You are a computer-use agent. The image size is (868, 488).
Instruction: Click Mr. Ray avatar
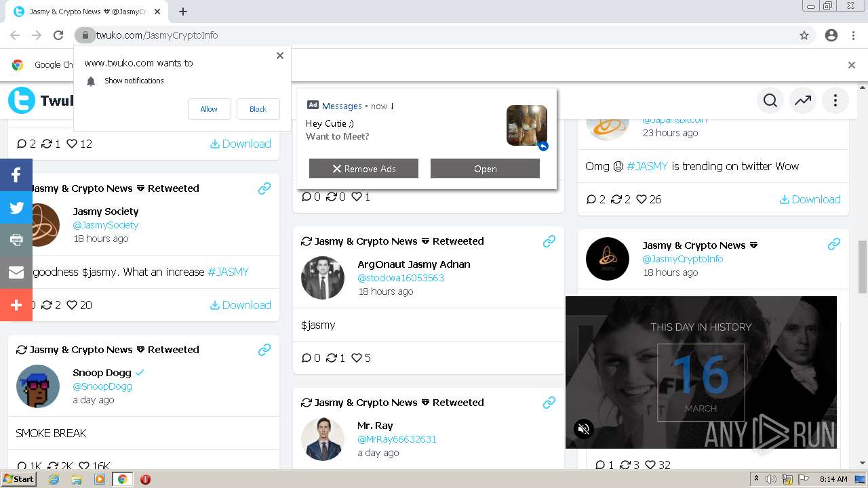pos(323,439)
